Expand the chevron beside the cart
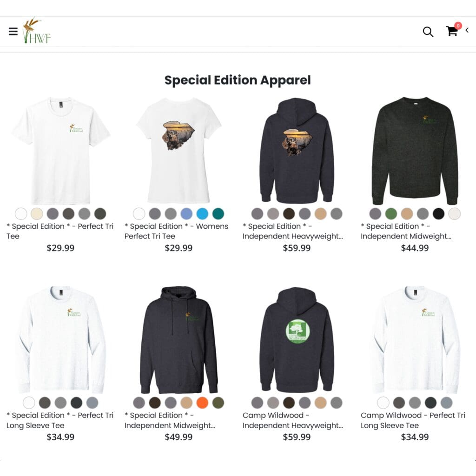Screen dimensions: 476x476 coord(467,30)
